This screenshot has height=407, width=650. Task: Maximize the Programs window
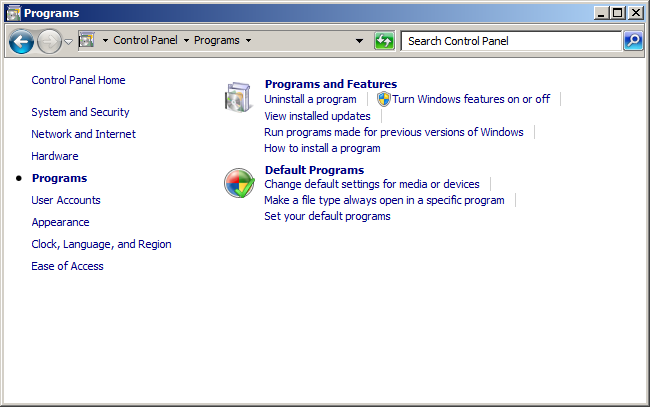click(618, 13)
